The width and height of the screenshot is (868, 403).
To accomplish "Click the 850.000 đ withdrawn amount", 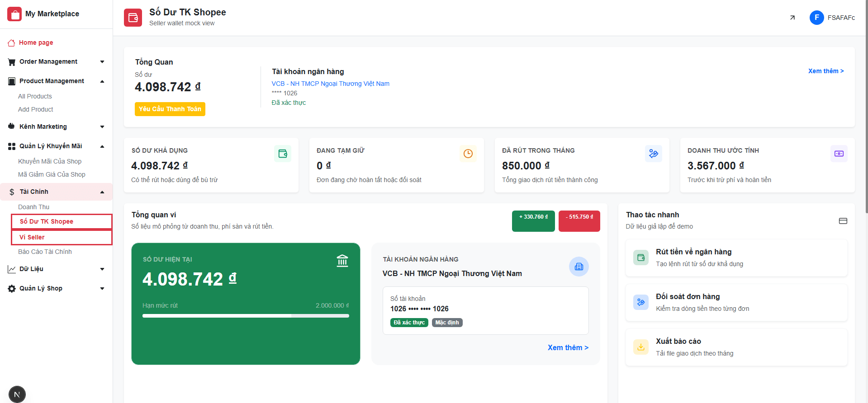I will tap(526, 166).
